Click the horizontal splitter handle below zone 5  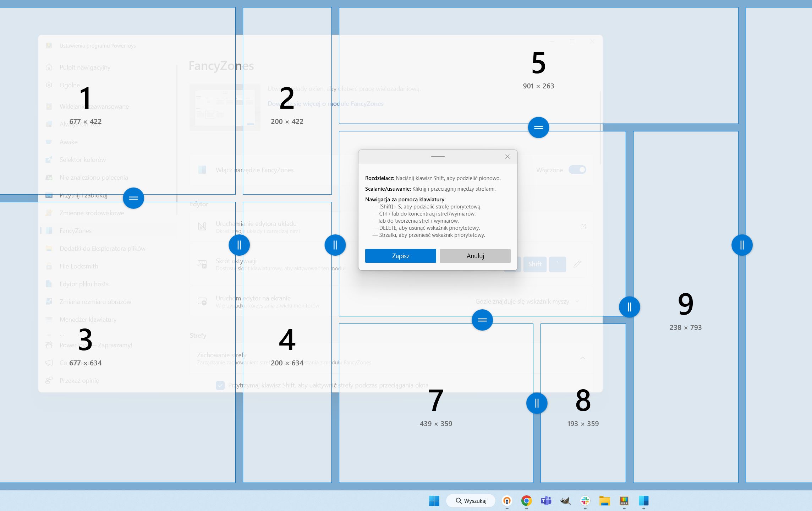(538, 127)
